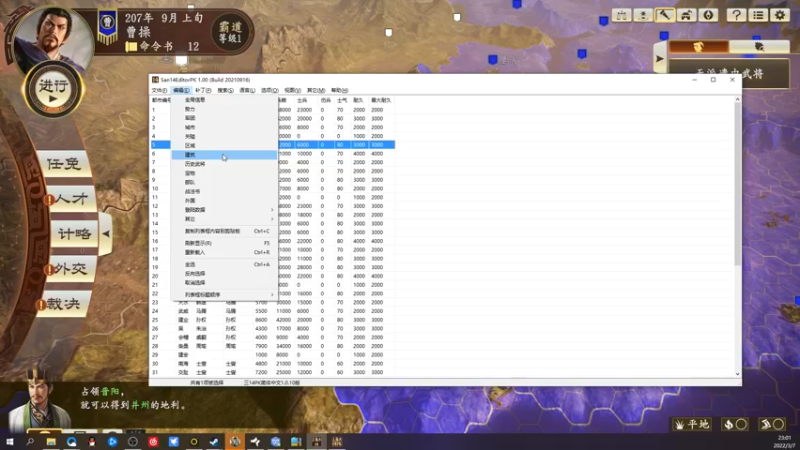Click the 最大耐久 column header

point(381,101)
